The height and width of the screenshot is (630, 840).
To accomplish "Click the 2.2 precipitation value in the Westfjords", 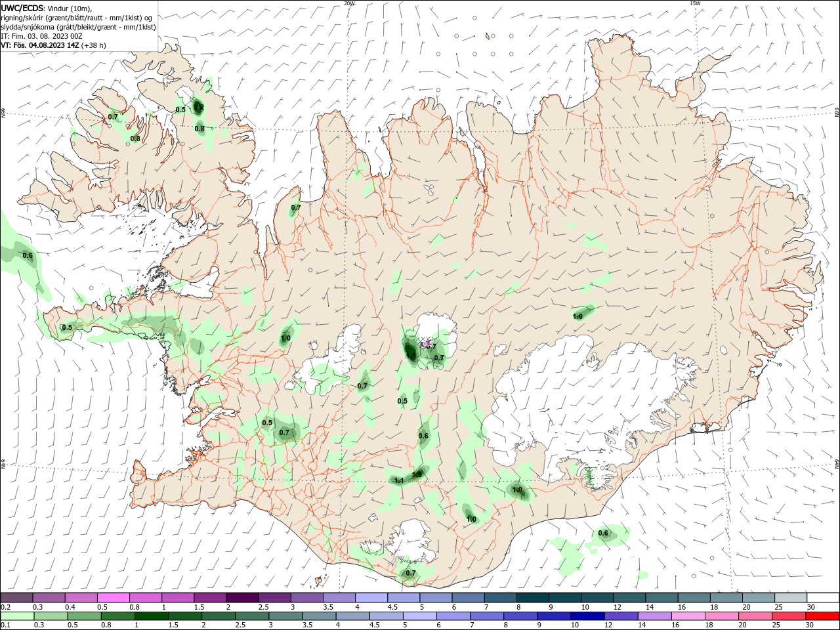I will click(x=199, y=108).
